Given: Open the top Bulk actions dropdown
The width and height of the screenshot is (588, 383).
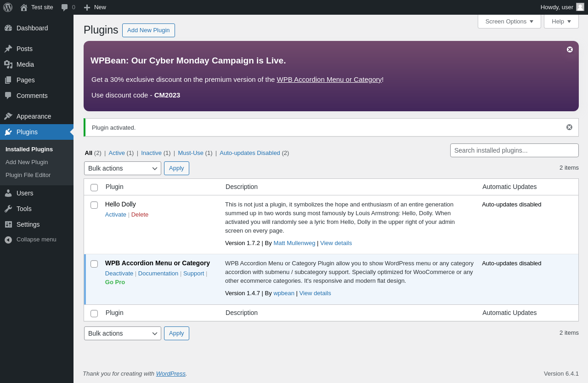Looking at the screenshot, I should point(123,168).
